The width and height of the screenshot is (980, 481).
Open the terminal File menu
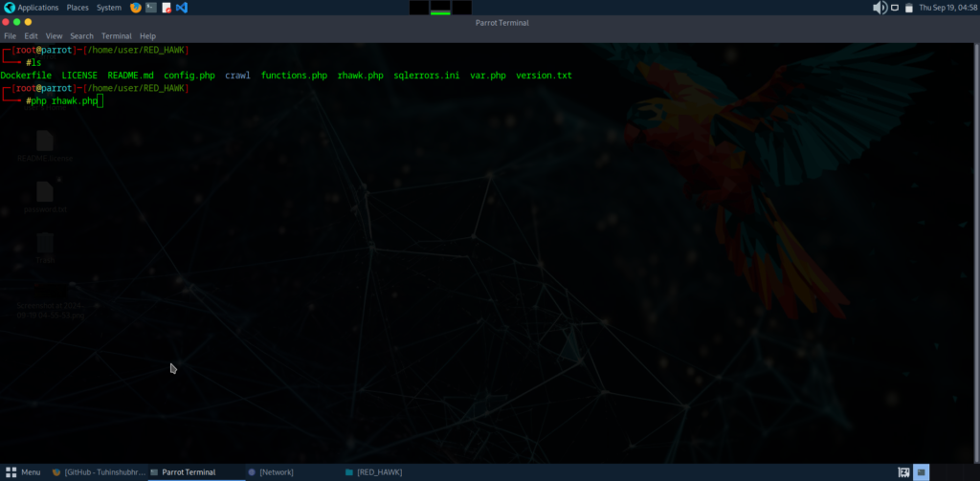pos(10,36)
